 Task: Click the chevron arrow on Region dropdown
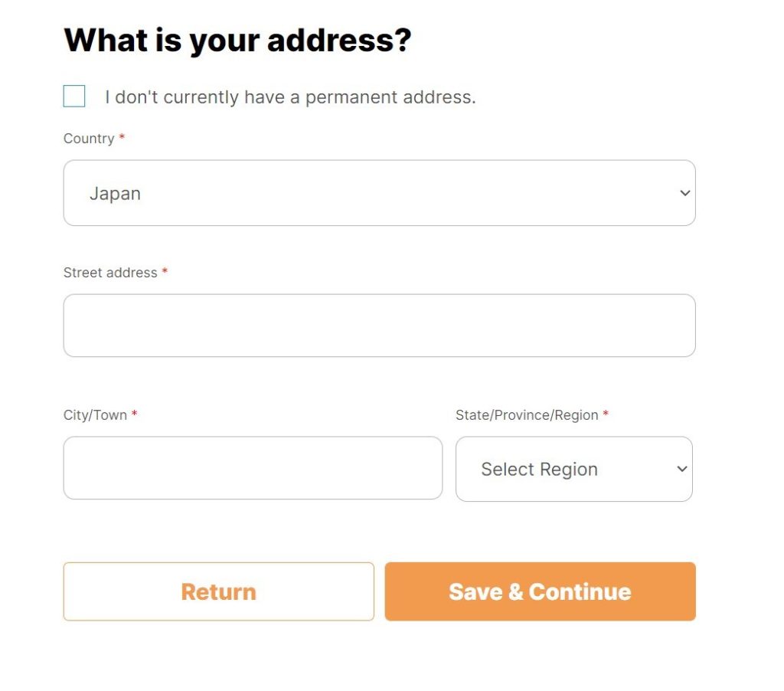point(682,469)
